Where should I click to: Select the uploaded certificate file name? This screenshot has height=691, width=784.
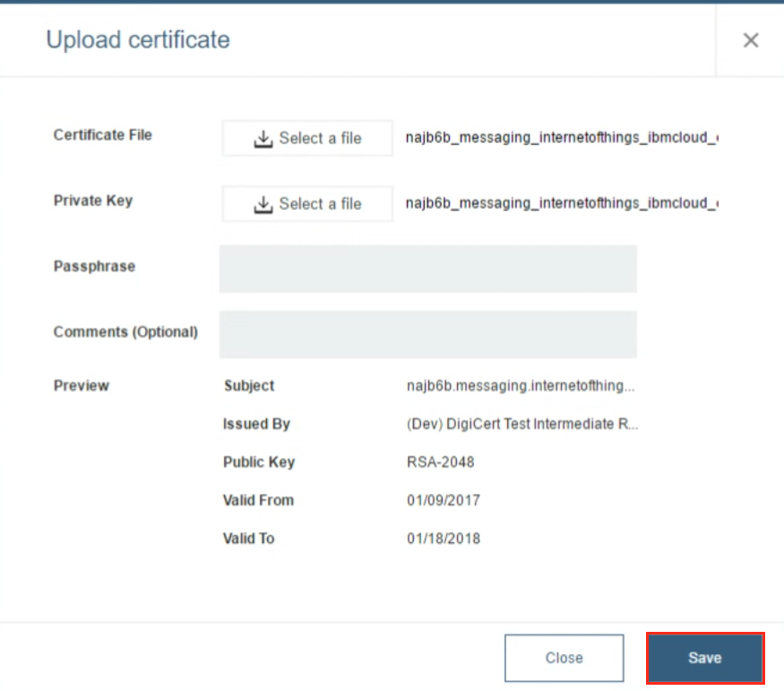[562, 138]
